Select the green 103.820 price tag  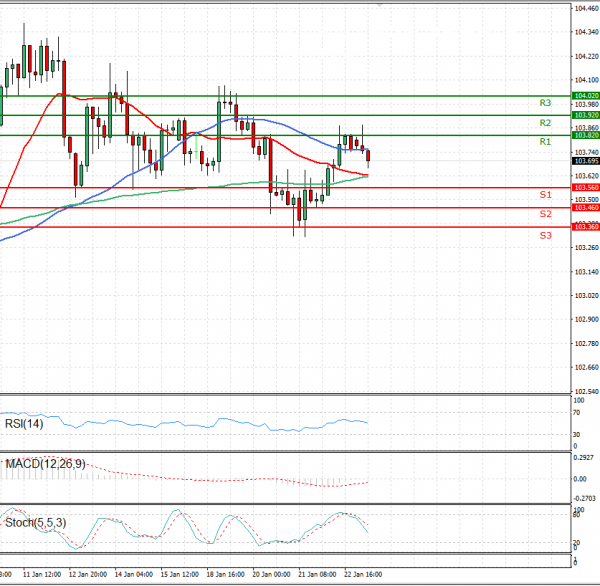[586, 135]
